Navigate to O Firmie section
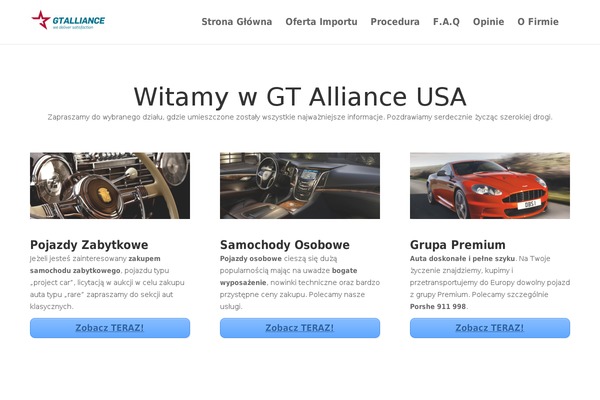This screenshot has width=600, height=400. [538, 22]
